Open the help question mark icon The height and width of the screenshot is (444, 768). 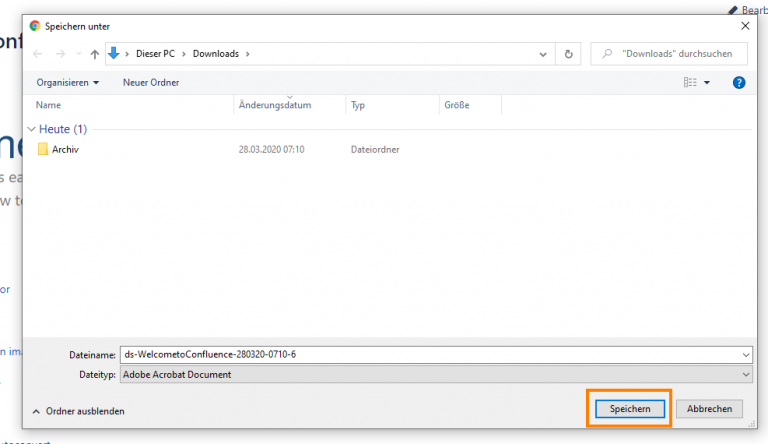[x=739, y=82]
